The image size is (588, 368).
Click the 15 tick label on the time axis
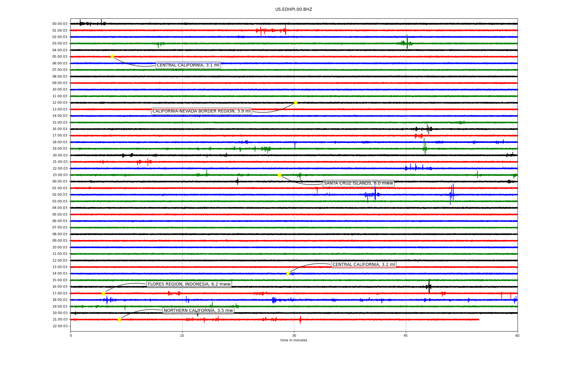182,335
